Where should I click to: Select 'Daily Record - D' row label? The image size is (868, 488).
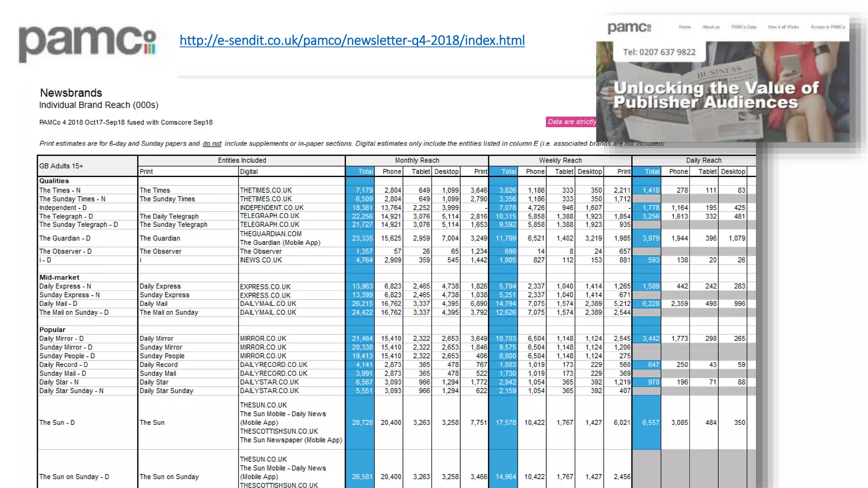[64, 365]
